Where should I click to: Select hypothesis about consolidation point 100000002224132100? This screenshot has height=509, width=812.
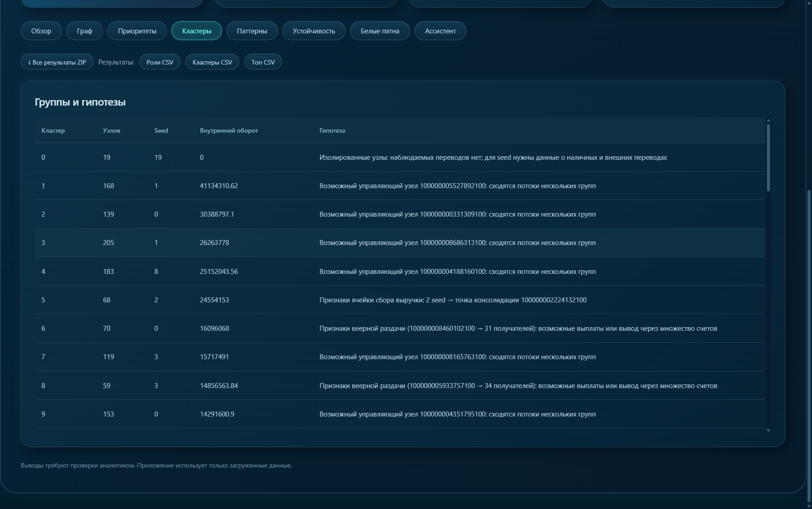(453, 300)
